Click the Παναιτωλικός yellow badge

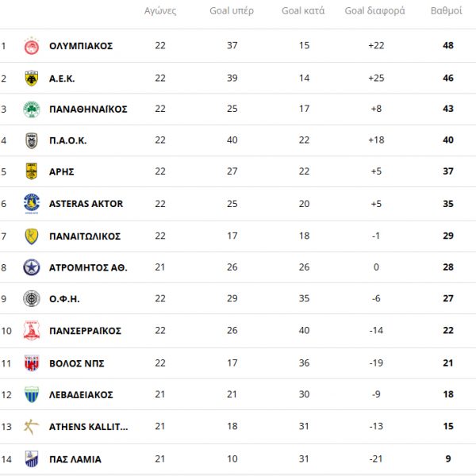(x=31, y=236)
